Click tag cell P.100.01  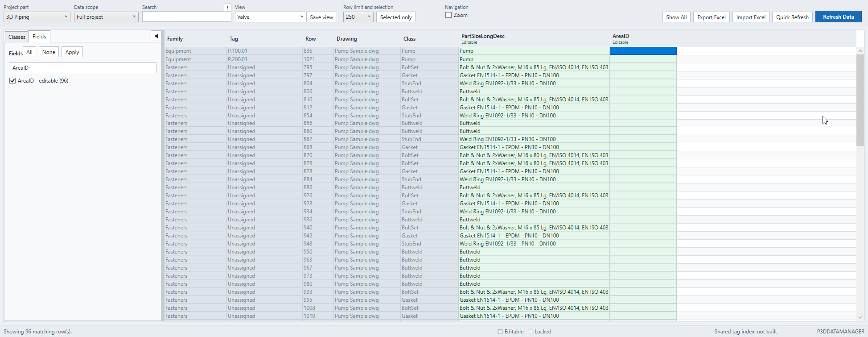pyautogui.click(x=264, y=51)
